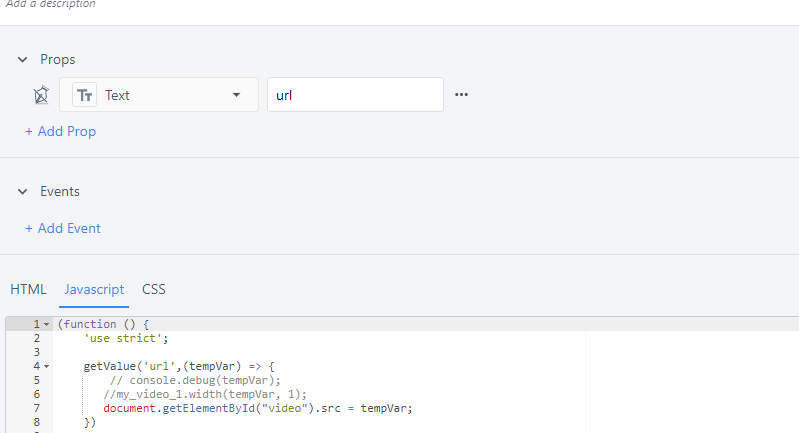Switch to the HTML tab
Screen dimensions: 799x433
coord(28,289)
